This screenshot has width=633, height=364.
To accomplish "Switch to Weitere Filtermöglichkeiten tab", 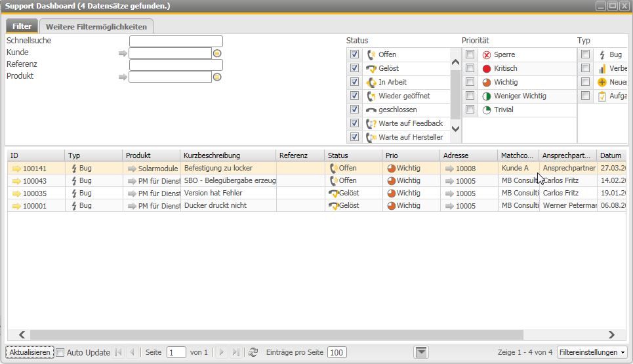I will point(96,26).
